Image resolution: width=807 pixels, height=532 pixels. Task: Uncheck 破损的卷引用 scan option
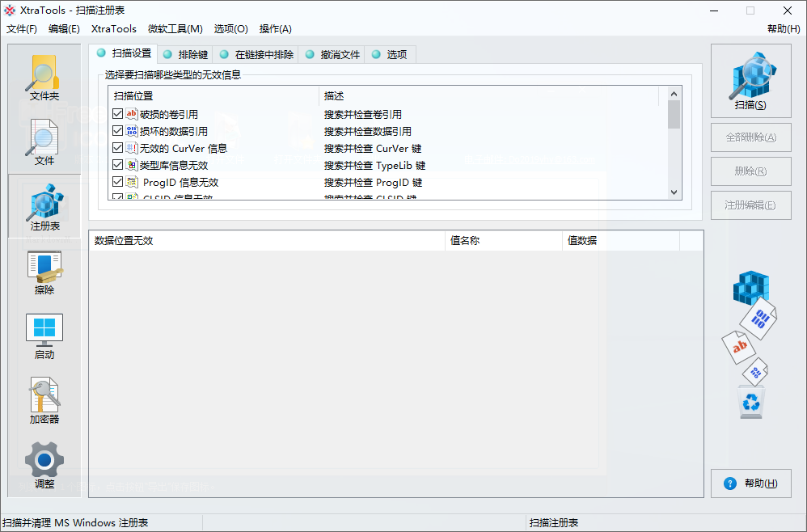click(x=116, y=114)
